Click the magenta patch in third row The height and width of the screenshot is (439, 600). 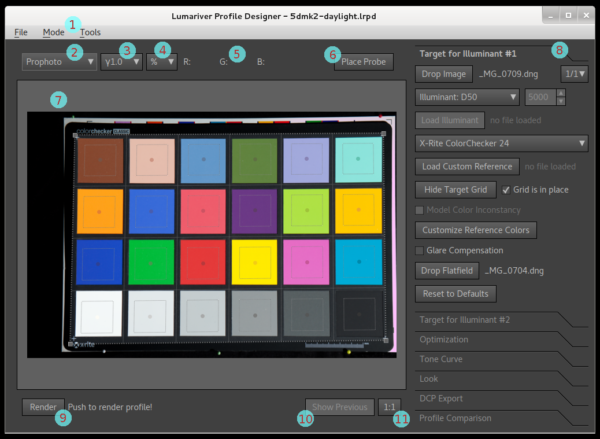pyautogui.click(x=307, y=263)
